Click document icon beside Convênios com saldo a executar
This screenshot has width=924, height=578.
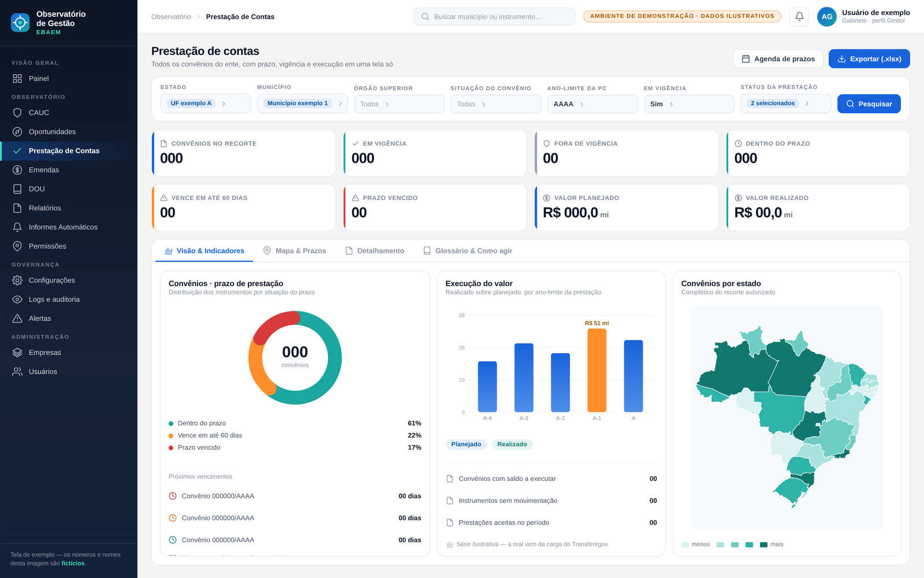pos(450,479)
